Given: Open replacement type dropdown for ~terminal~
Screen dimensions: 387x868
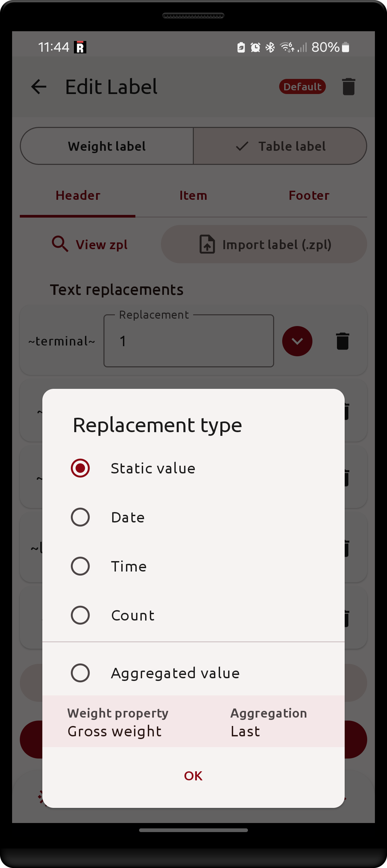Looking at the screenshot, I should (x=297, y=341).
